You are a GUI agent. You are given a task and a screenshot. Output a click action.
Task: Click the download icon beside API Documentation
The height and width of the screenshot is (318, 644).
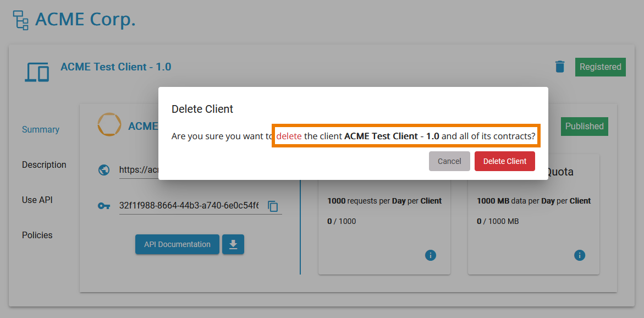pyautogui.click(x=233, y=244)
